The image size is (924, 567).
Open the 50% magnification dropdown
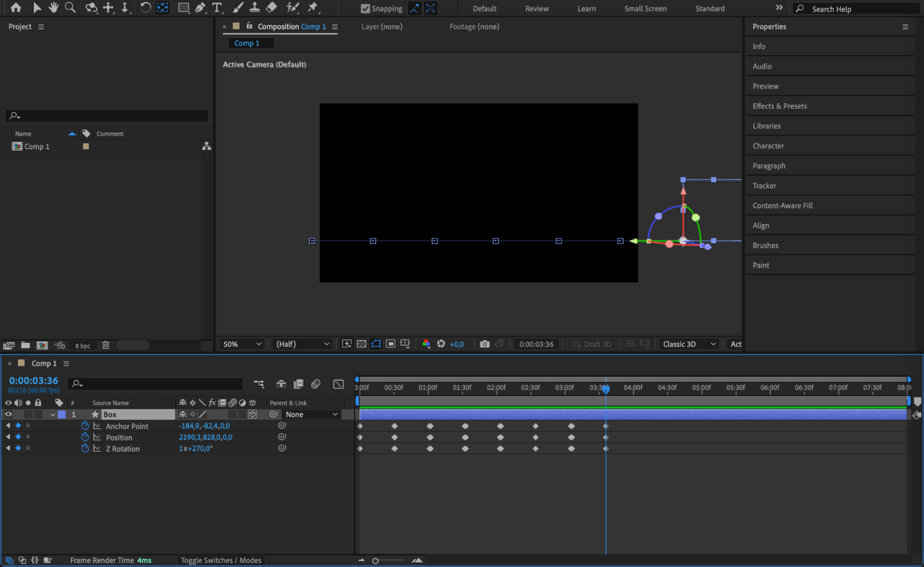tap(242, 344)
